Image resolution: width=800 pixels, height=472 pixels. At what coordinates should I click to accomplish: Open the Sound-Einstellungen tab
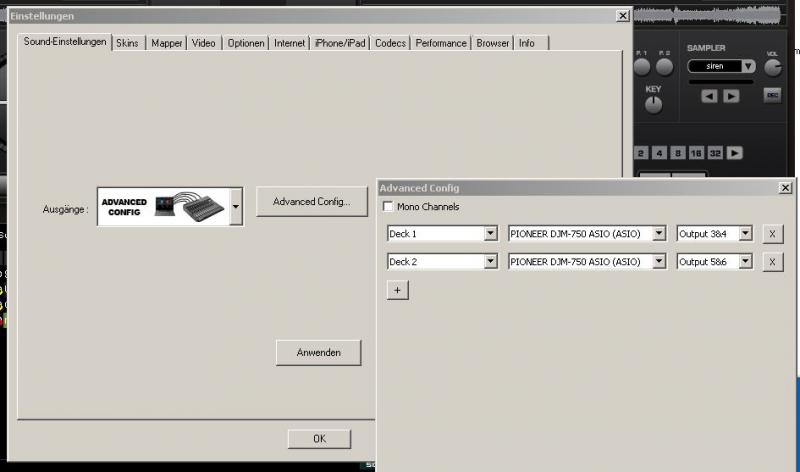pyautogui.click(x=65, y=42)
